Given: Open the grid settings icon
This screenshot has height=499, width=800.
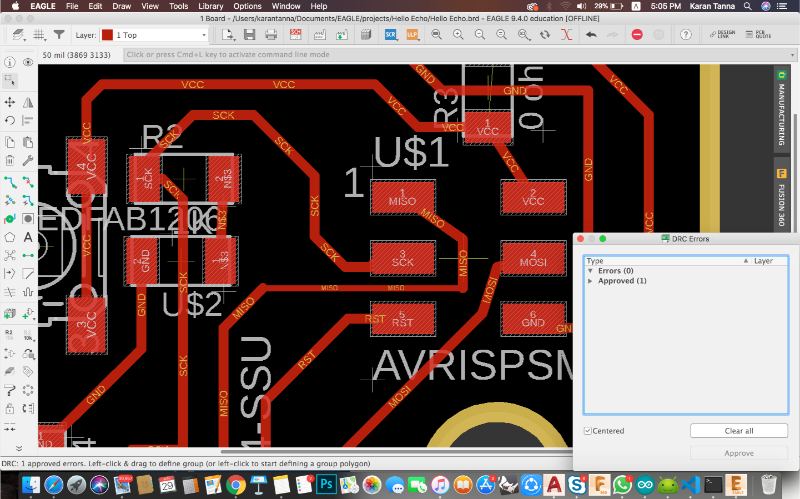Looking at the screenshot, I should [39, 35].
